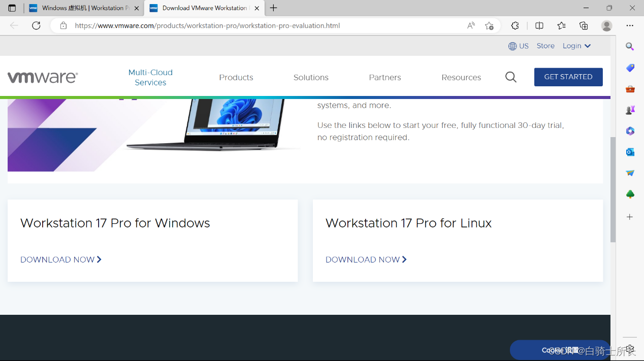Open the Resources menu

[x=461, y=77]
